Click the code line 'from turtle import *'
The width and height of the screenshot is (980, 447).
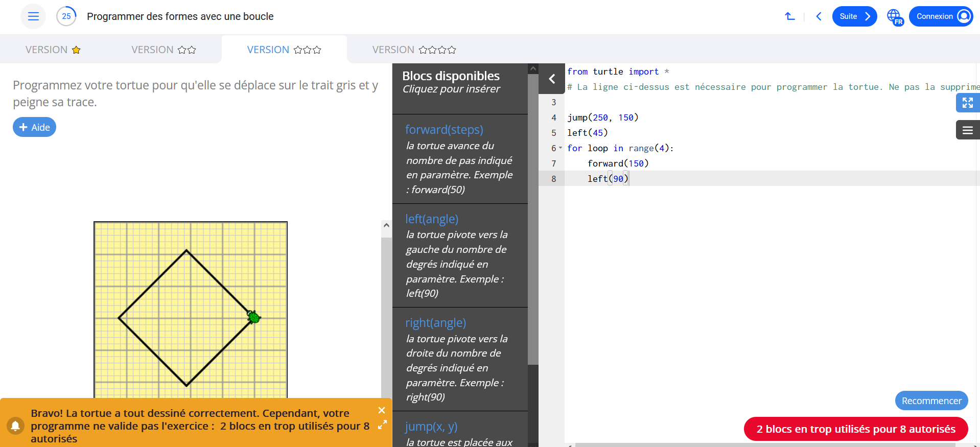(x=618, y=72)
